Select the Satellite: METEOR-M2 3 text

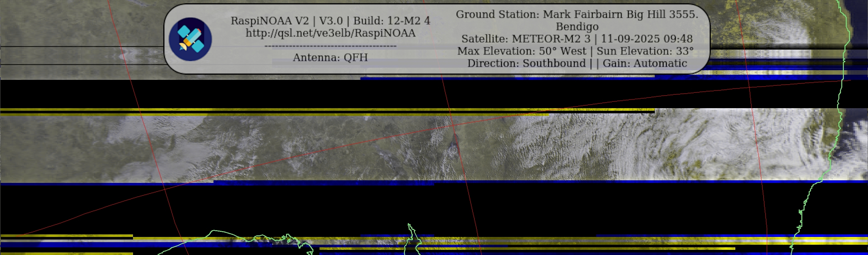pos(526,39)
